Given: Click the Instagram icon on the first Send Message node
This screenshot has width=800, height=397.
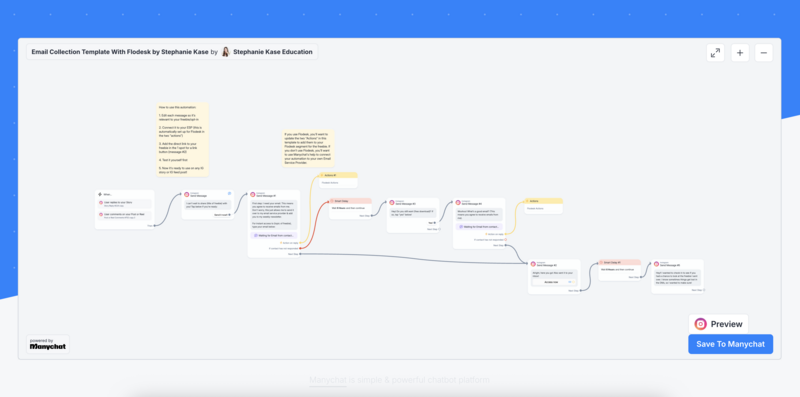Looking at the screenshot, I should coord(187,194).
